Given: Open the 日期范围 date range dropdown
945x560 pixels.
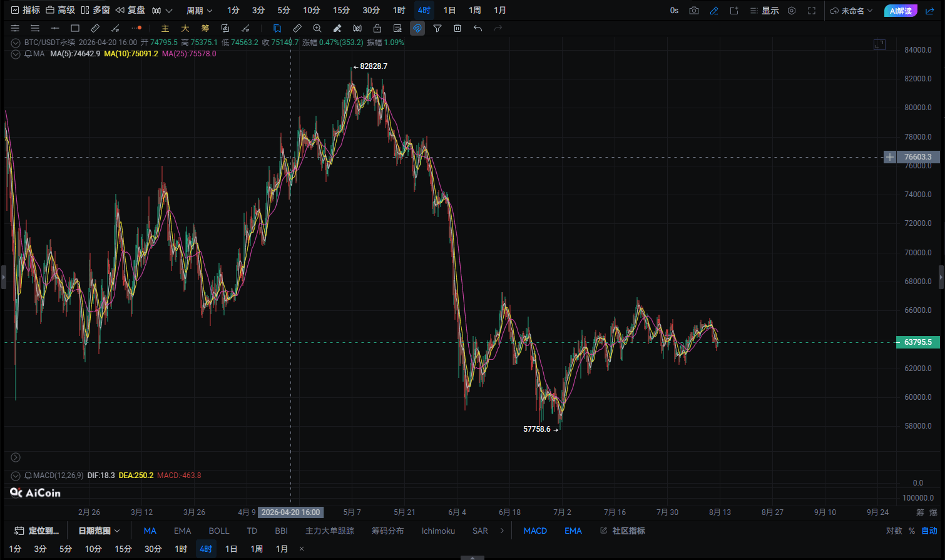Looking at the screenshot, I should (x=99, y=531).
